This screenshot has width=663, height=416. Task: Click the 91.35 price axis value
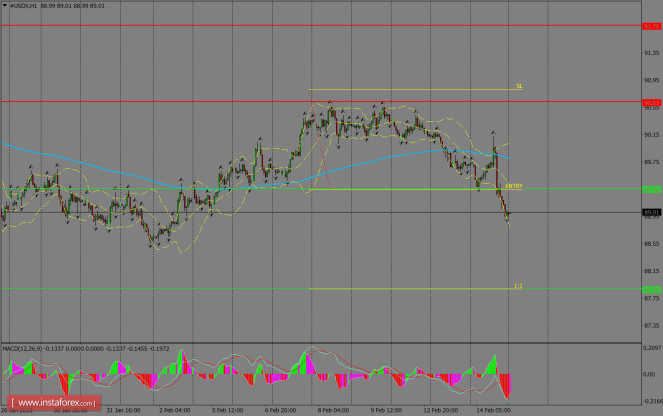[652, 53]
